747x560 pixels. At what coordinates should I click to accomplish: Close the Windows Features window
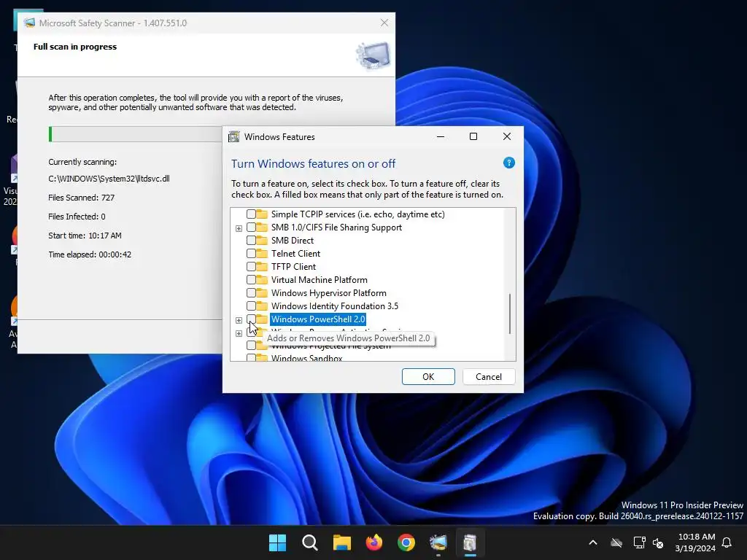pyautogui.click(x=507, y=136)
